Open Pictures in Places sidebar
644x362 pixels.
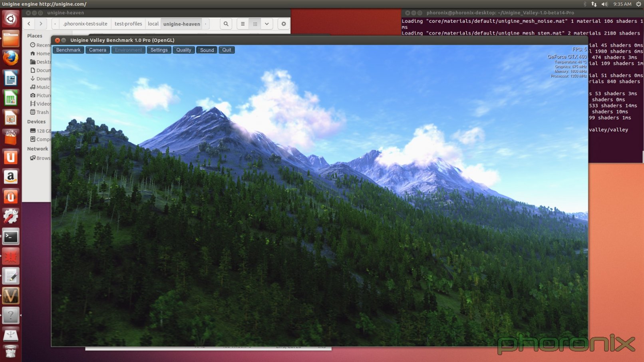coord(40,95)
